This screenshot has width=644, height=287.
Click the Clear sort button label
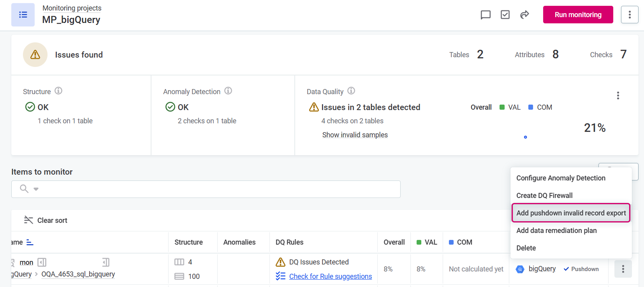(x=52, y=220)
